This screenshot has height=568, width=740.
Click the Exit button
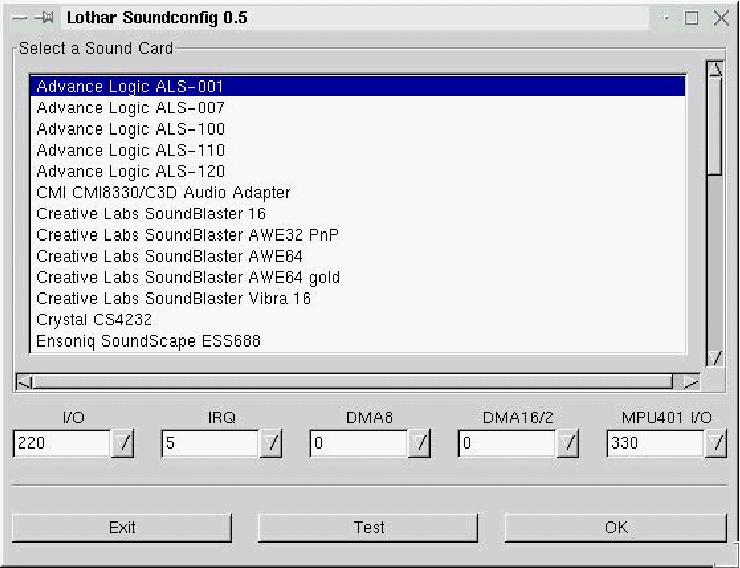pyautogui.click(x=122, y=527)
